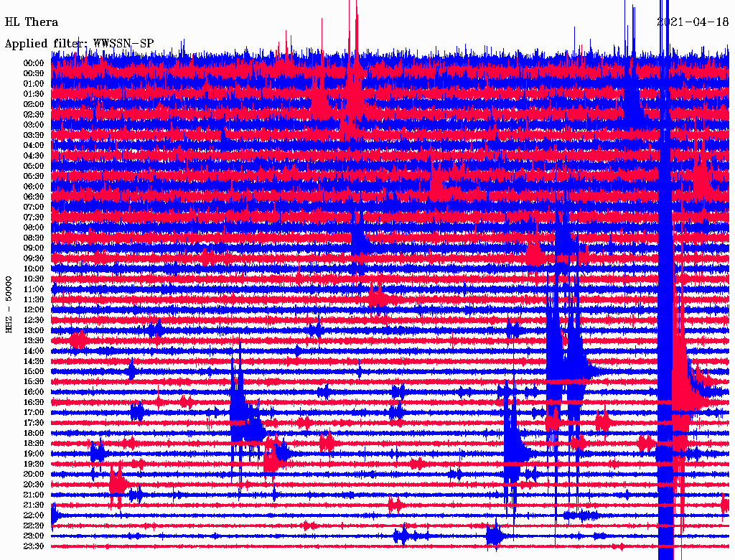Select the 02:30 time label

[34, 115]
